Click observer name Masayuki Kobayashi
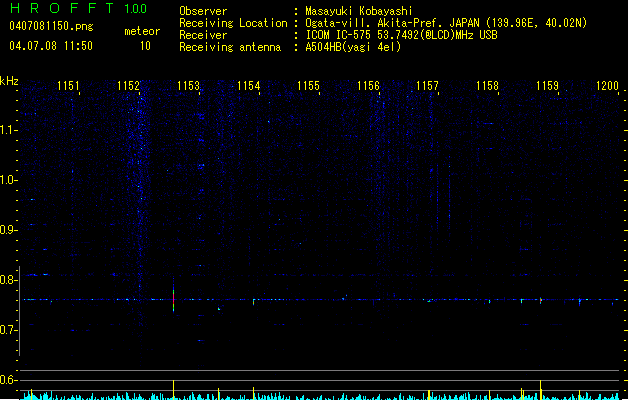Image resolution: width=629 pixels, height=400 pixels. click(359, 11)
